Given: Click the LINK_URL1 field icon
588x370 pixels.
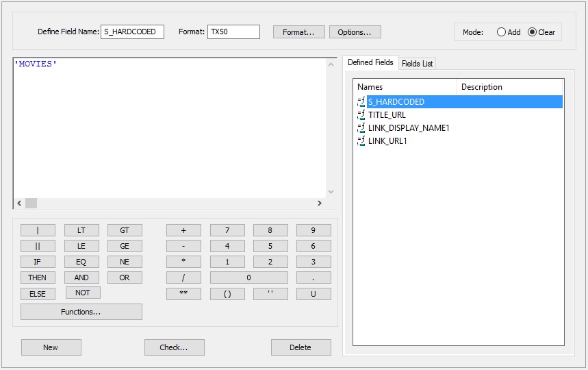Looking at the screenshot, I should pyautogui.click(x=361, y=141).
